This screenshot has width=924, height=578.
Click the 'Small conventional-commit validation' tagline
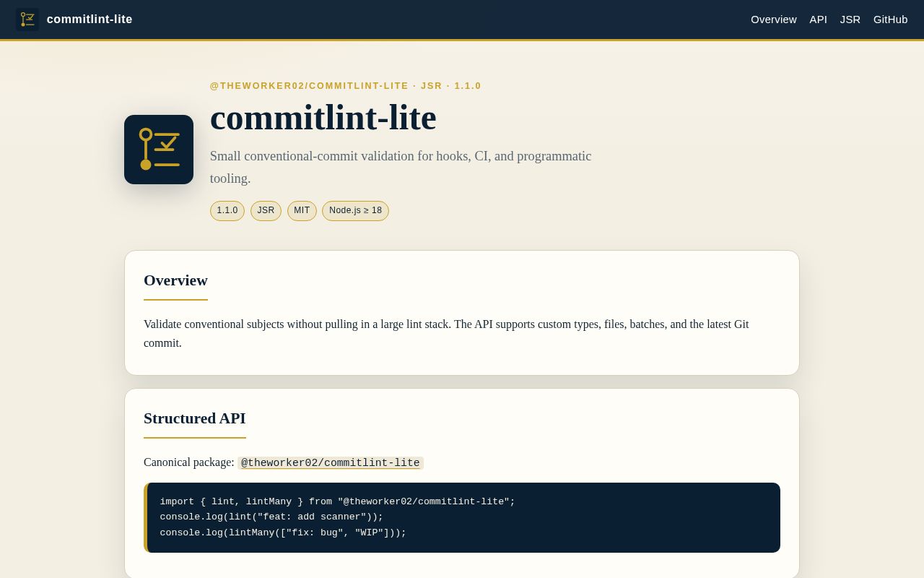(401, 167)
